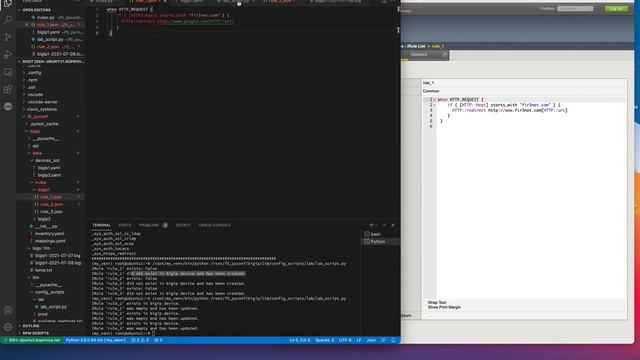Open the SSH remote indicator in status bar
640x360 pixels.
click(x=31, y=340)
